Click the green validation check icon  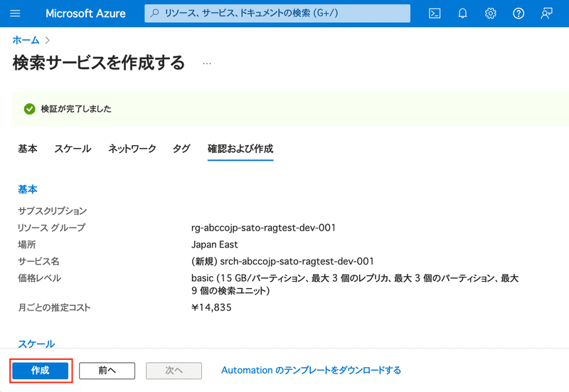pos(29,109)
